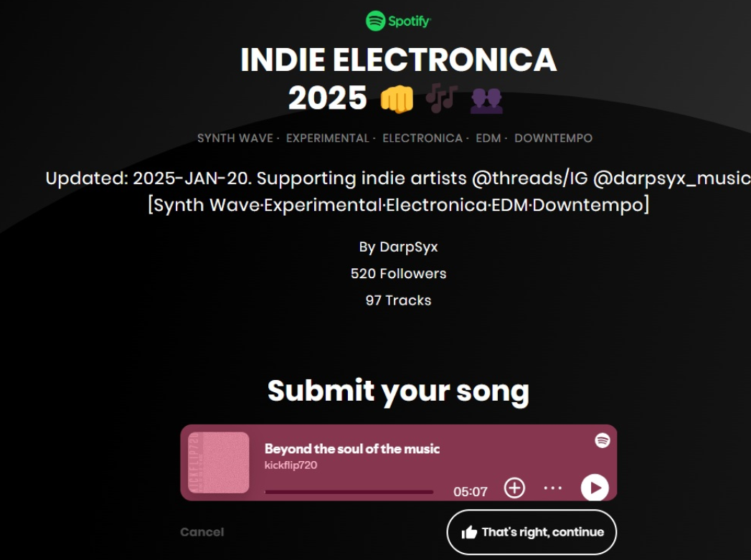
Task: Click the track's progress bar
Action: click(349, 492)
